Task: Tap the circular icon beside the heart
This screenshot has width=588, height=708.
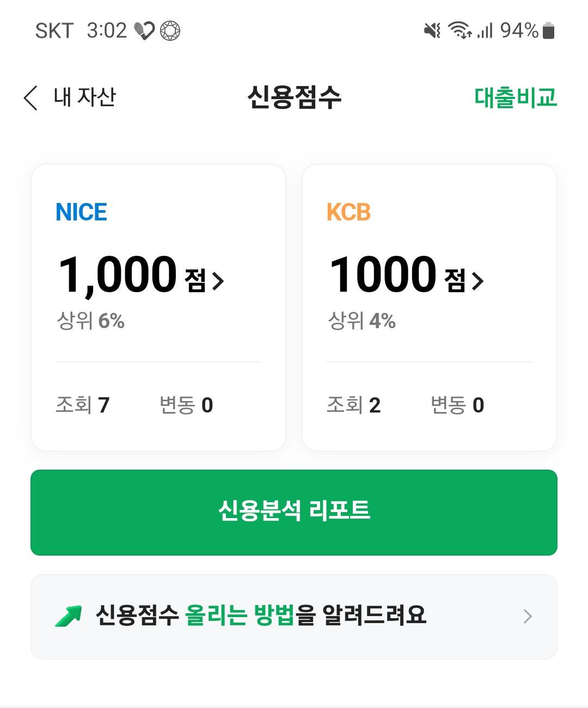Action: 170,30
